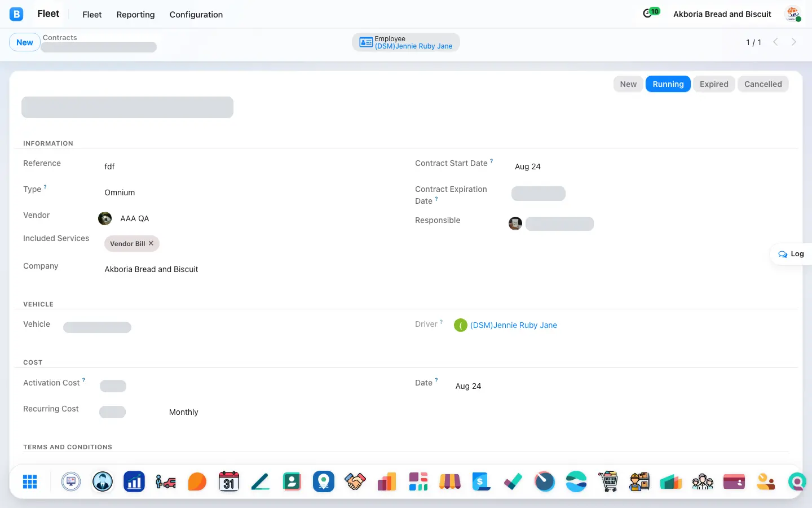Set contract status to Cancelled

(x=763, y=84)
